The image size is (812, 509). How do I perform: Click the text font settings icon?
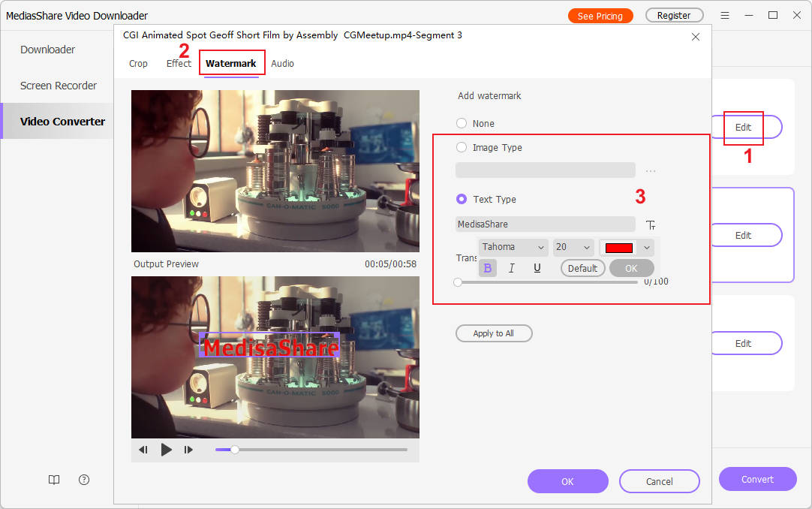(x=651, y=224)
